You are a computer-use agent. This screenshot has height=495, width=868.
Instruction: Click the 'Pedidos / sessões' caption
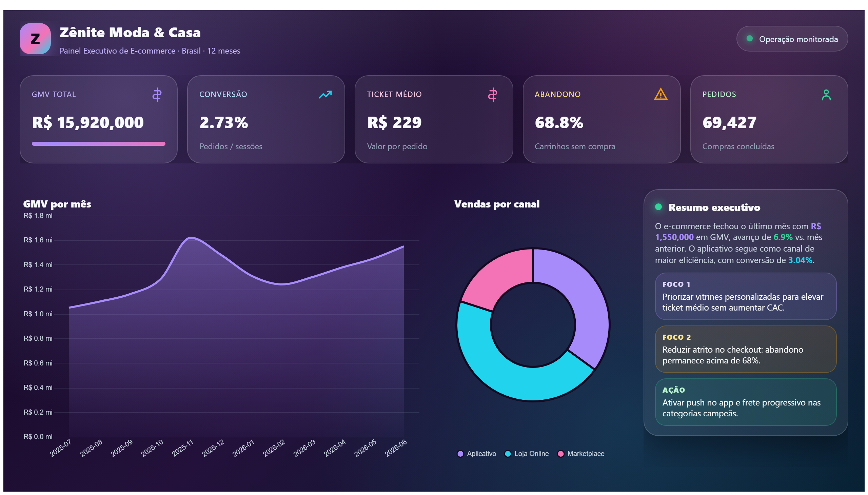pos(231,146)
